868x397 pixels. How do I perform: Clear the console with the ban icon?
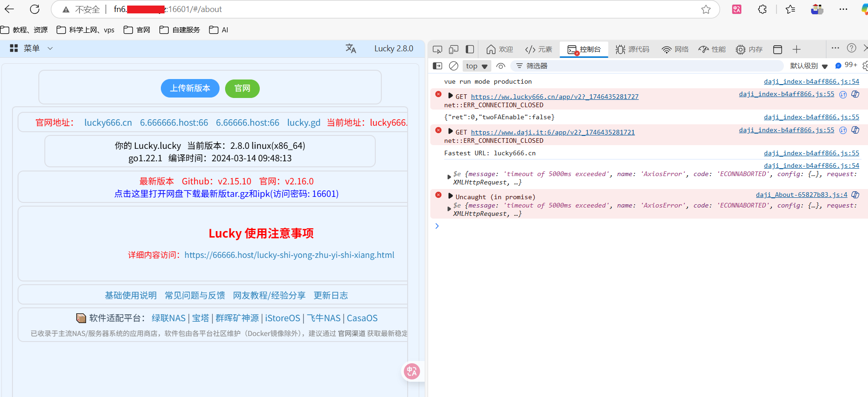454,66
